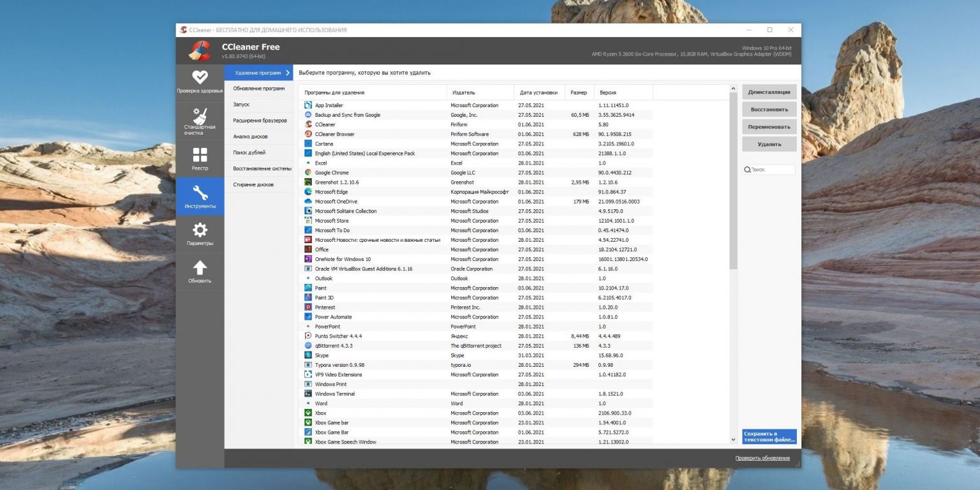Click the Удалить button

(x=769, y=144)
